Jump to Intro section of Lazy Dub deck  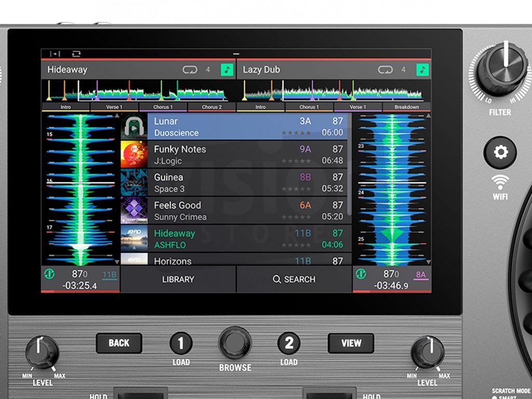(x=261, y=107)
